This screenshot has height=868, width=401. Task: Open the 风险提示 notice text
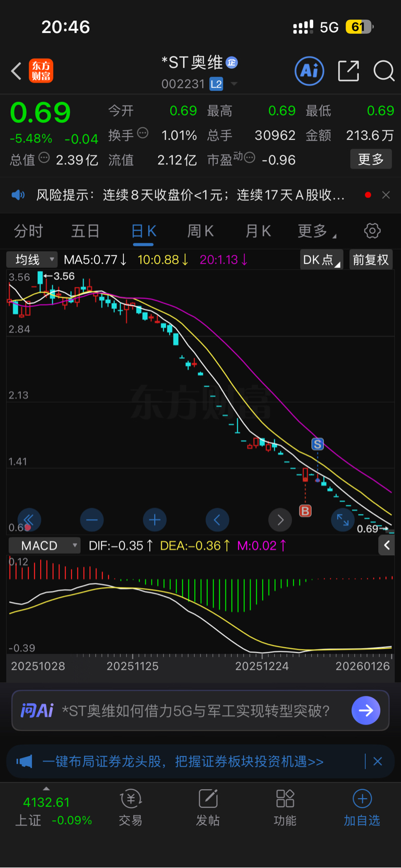pos(190,195)
